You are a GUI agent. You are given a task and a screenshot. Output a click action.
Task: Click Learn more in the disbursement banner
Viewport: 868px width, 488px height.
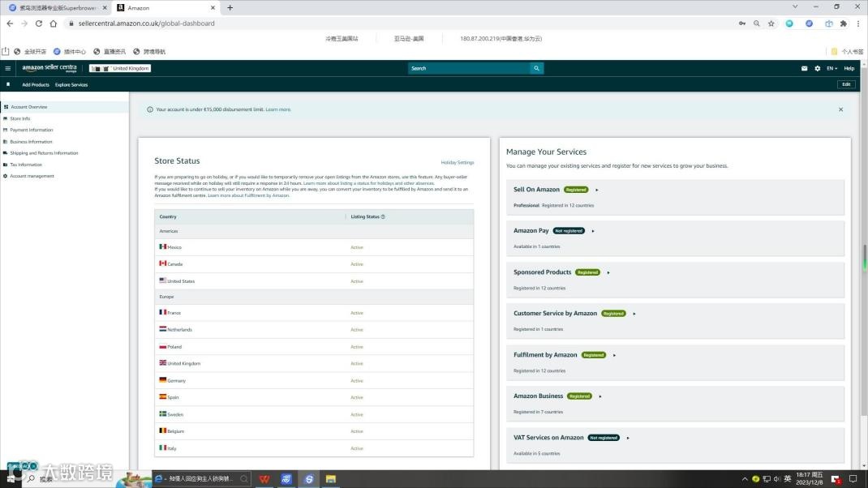278,109
